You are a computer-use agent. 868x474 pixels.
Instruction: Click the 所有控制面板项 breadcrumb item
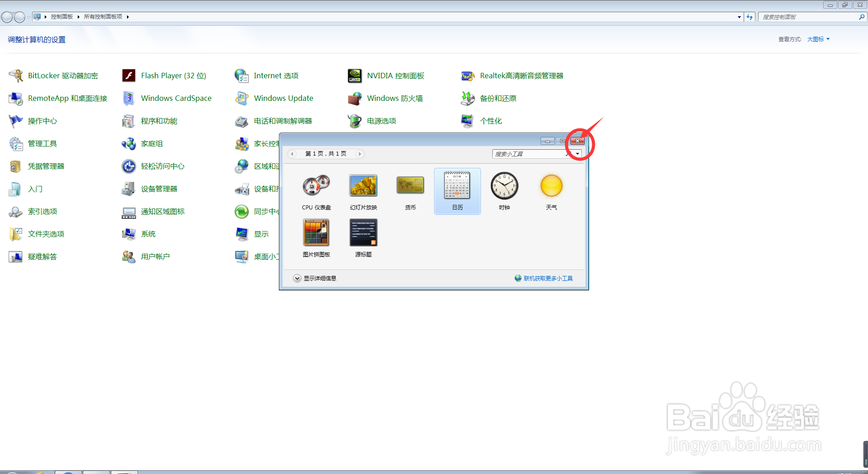(103, 17)
